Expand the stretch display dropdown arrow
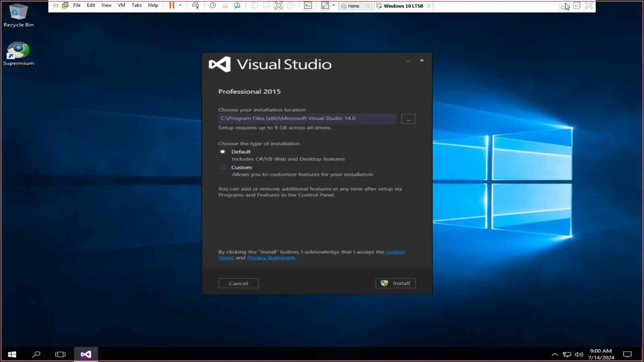Image resolution: width=644 pixels, height=362 pixels. click(334, 6)
